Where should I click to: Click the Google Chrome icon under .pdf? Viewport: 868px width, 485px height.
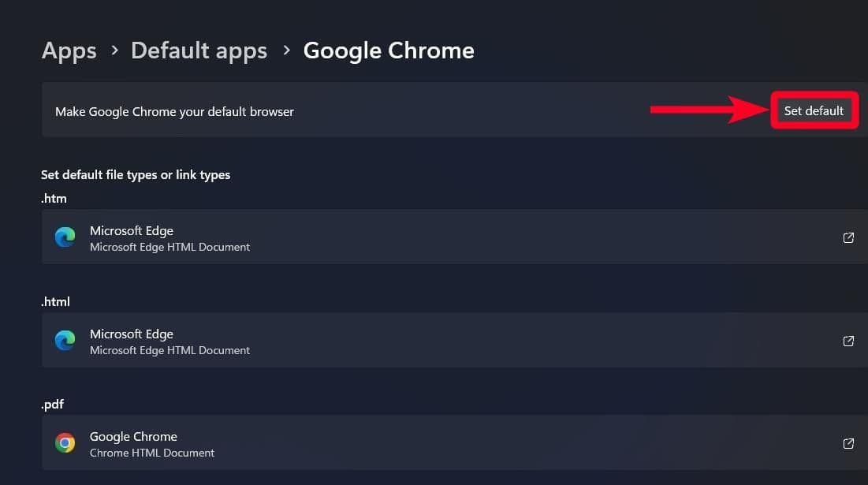coord(65,443)
